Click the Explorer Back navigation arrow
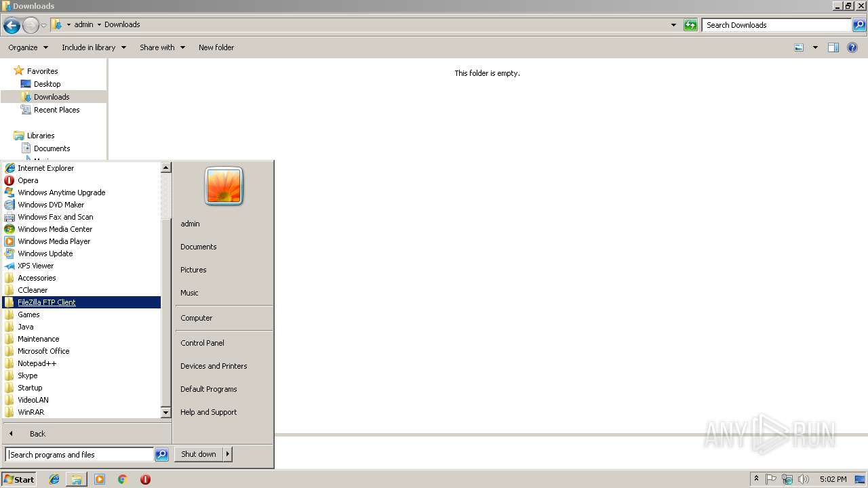This screenshot has height=488, width=868. (x=12, y=26)
